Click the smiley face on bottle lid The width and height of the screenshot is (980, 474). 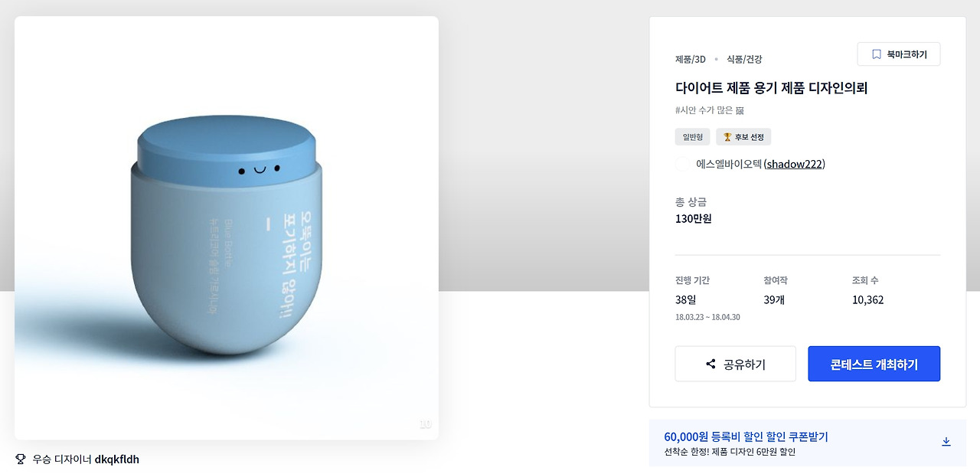pos(259,169)
